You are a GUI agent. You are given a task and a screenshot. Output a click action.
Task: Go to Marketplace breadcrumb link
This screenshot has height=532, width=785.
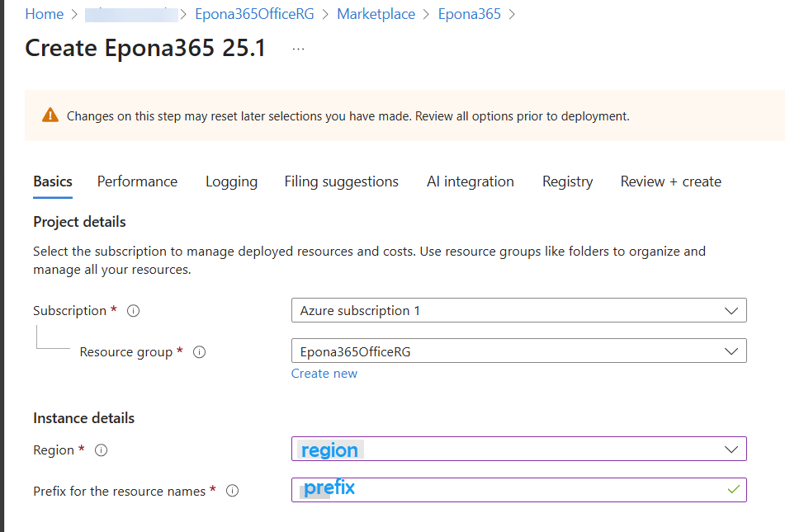click(376, 14)
